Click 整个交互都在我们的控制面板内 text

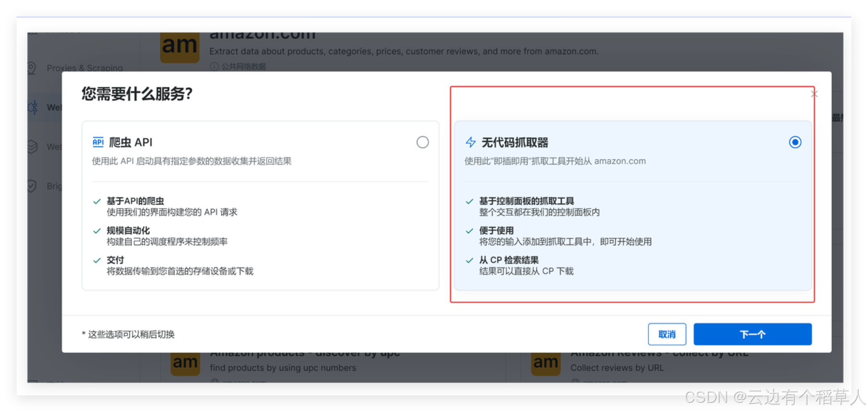click(x=539, y=212)
